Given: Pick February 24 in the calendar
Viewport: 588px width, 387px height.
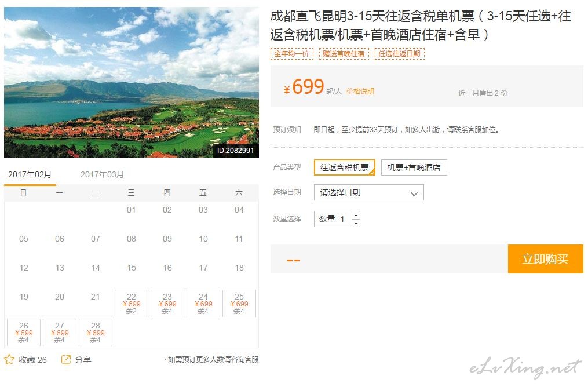Looking at the screenshot, I should 203,304.
